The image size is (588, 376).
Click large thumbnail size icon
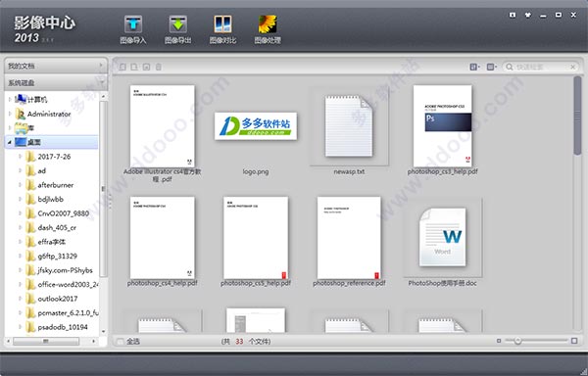(574, 341)
